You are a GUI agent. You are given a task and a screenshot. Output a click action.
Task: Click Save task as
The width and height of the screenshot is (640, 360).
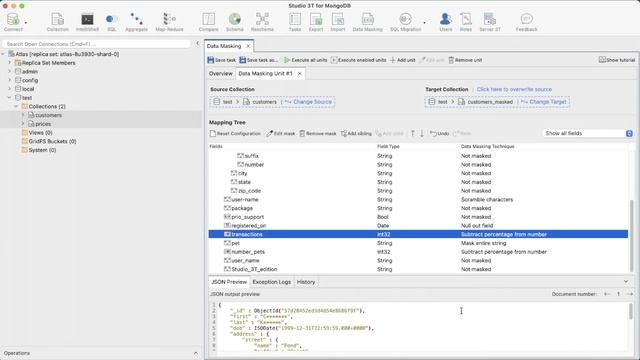pyautogui.click(x=258, y=60)
